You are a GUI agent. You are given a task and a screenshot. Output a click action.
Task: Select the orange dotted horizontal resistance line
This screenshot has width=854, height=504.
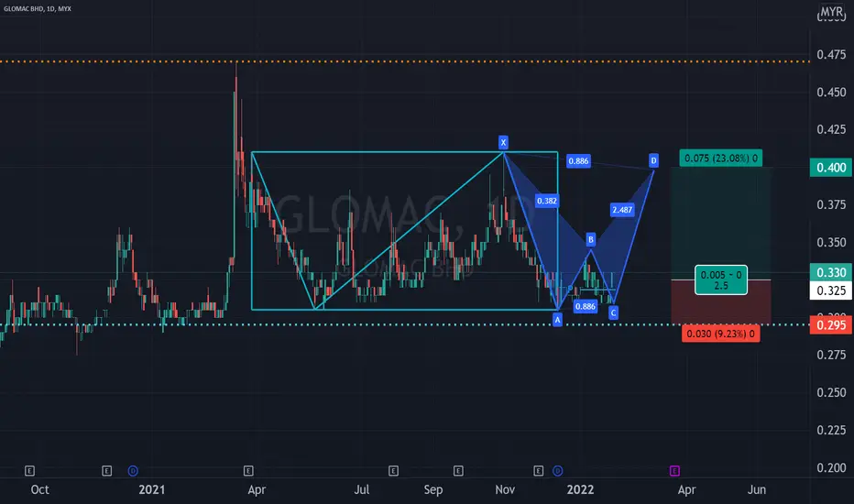(405, 61)
